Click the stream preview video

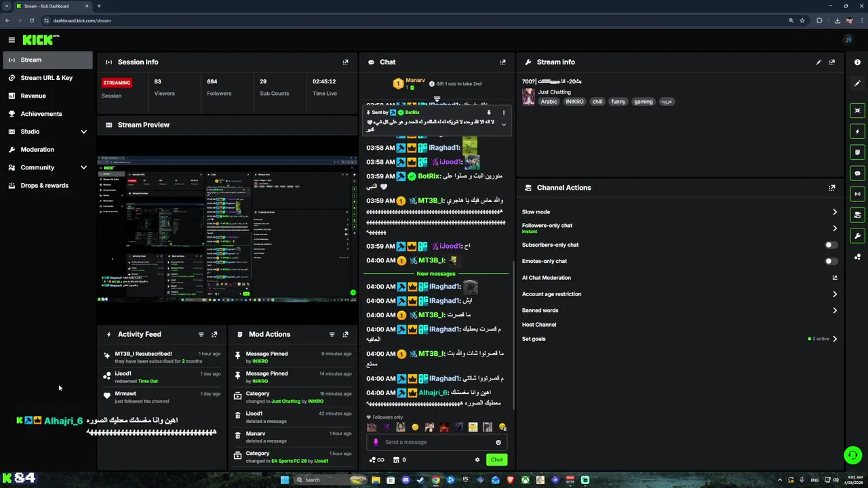pyautogui.click(x=227, y=229)
